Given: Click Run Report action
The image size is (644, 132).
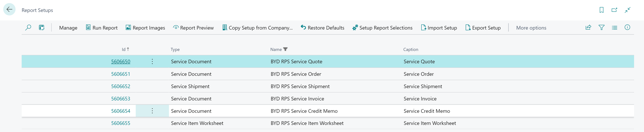Looking at the screenshot, I should tap(102, 28).
